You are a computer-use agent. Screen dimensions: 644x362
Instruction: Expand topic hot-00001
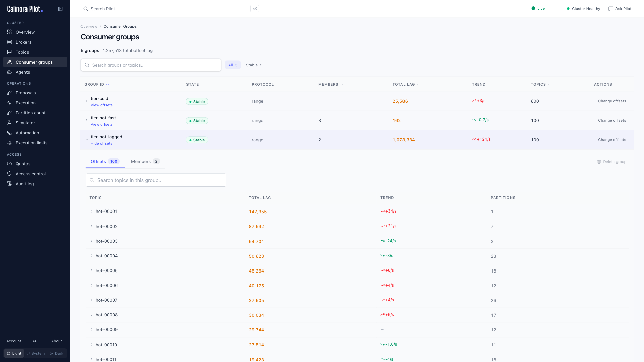92,211
